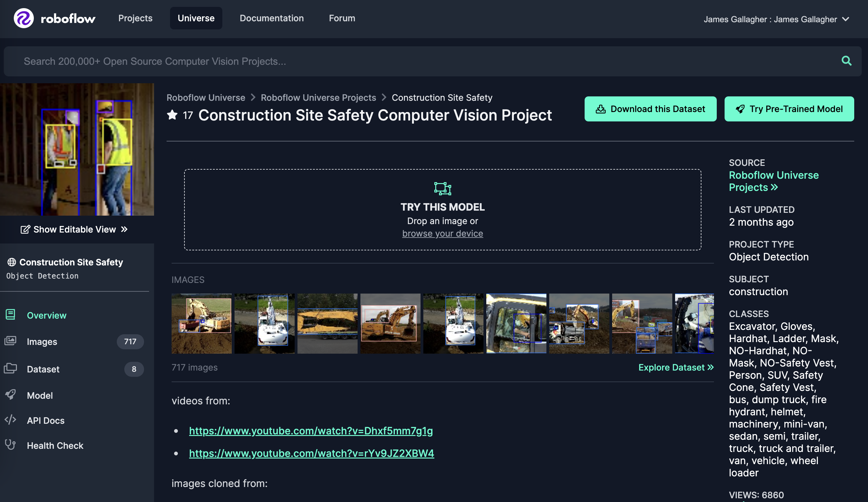Open API Docs from the sidebar
The width and height of the screenshot is (868, 502).
(45, 420)
